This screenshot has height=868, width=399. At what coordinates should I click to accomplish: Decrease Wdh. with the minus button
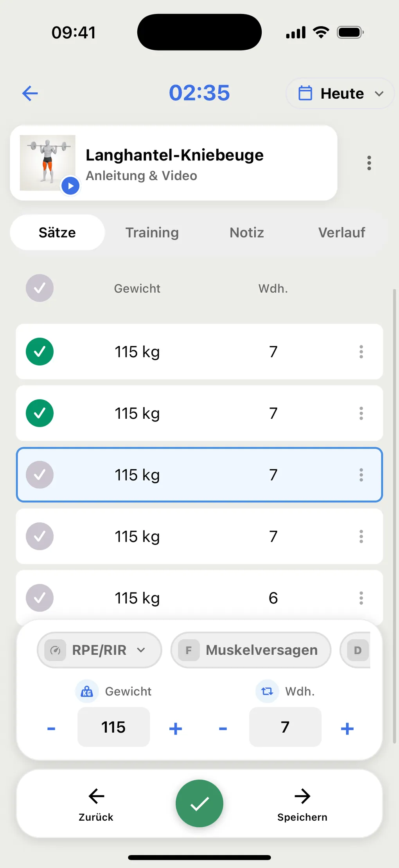223,728
